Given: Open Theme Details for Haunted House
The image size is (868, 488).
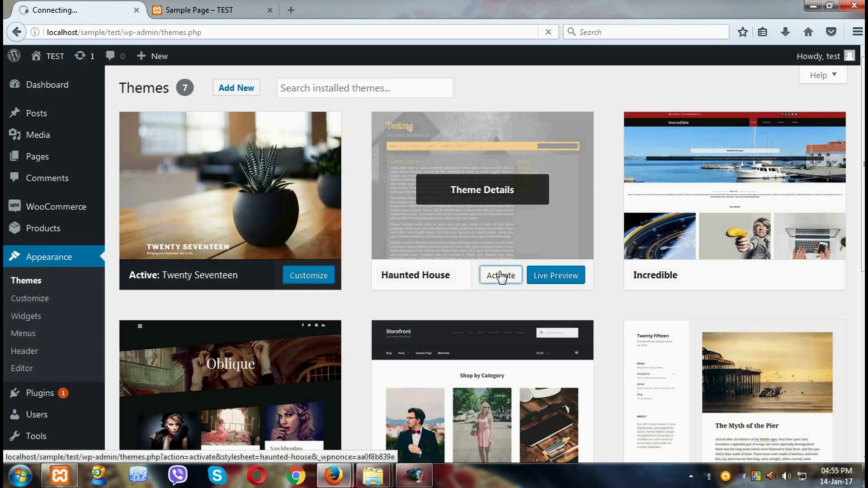Looking at the screenshot, I should click(482, 190).
